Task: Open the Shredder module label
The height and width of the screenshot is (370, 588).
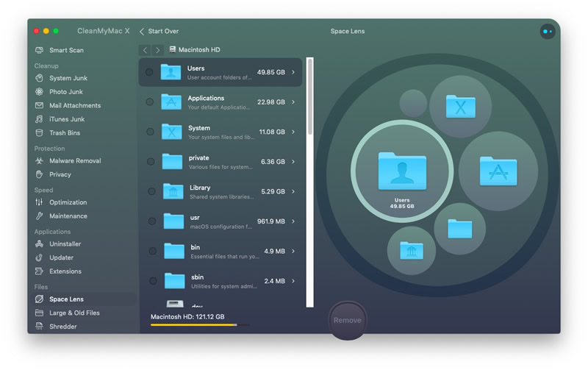Action: [x=63, y=327]
